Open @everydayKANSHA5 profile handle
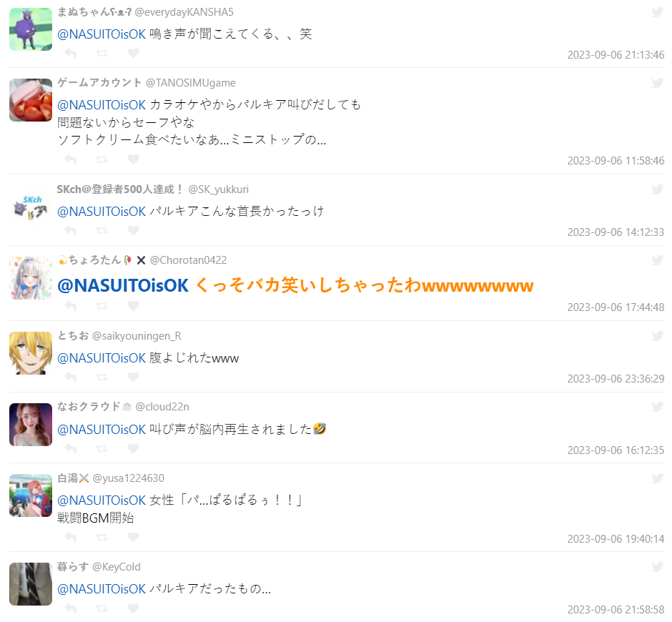 184,12
